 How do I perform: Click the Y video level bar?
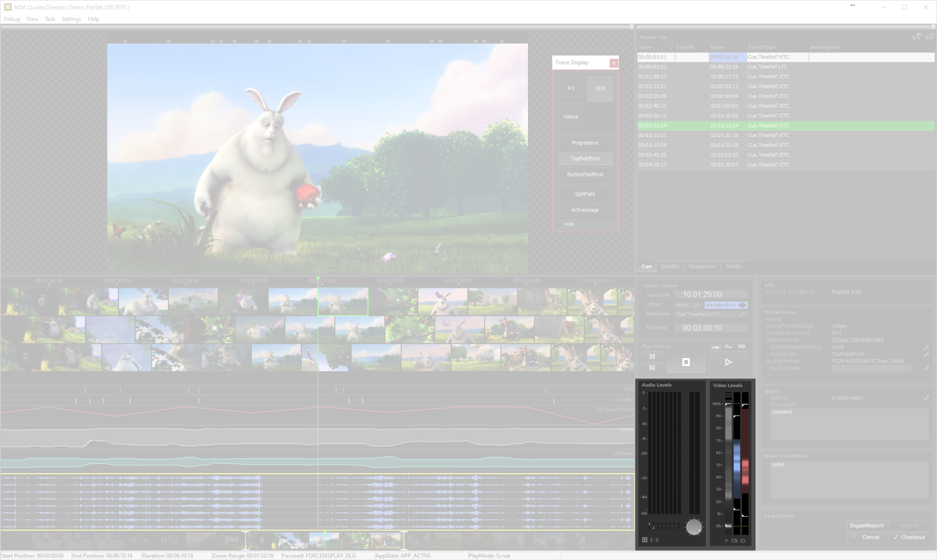click(728, 463)
